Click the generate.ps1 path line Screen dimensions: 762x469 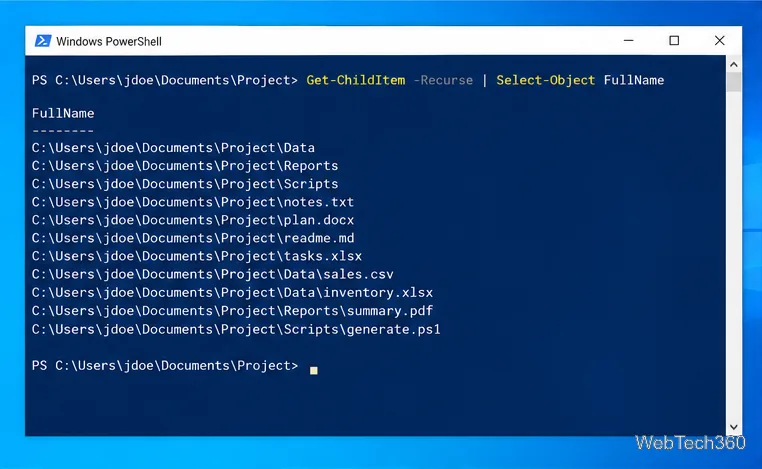236,330
